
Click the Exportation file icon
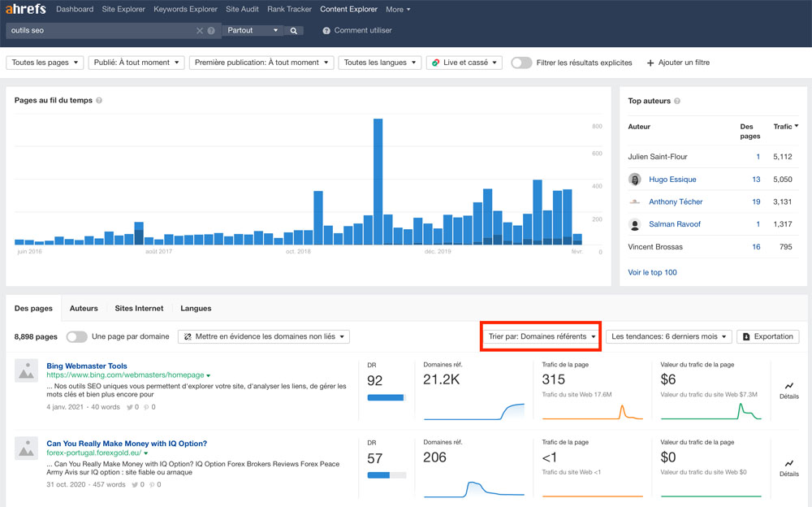tap(746, 336)
